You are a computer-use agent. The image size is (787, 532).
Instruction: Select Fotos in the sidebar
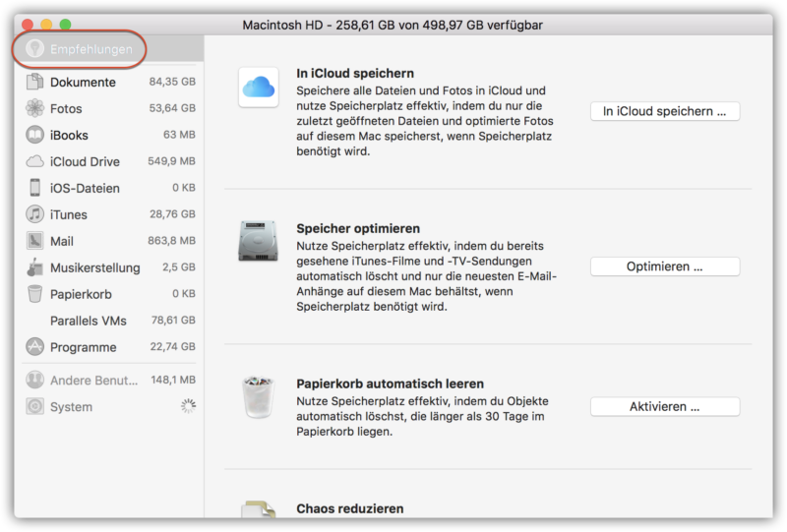click(x=109, y=108)
